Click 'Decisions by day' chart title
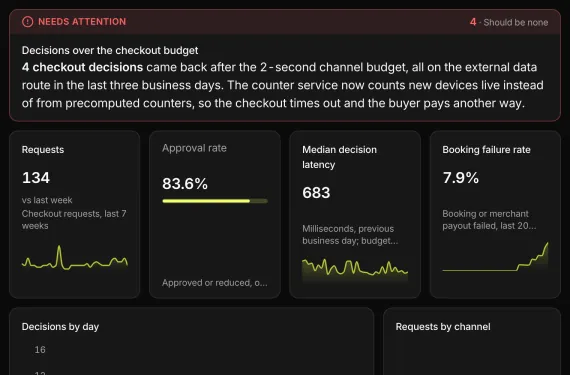Screen dimensions: 570x375 (60, 327)
